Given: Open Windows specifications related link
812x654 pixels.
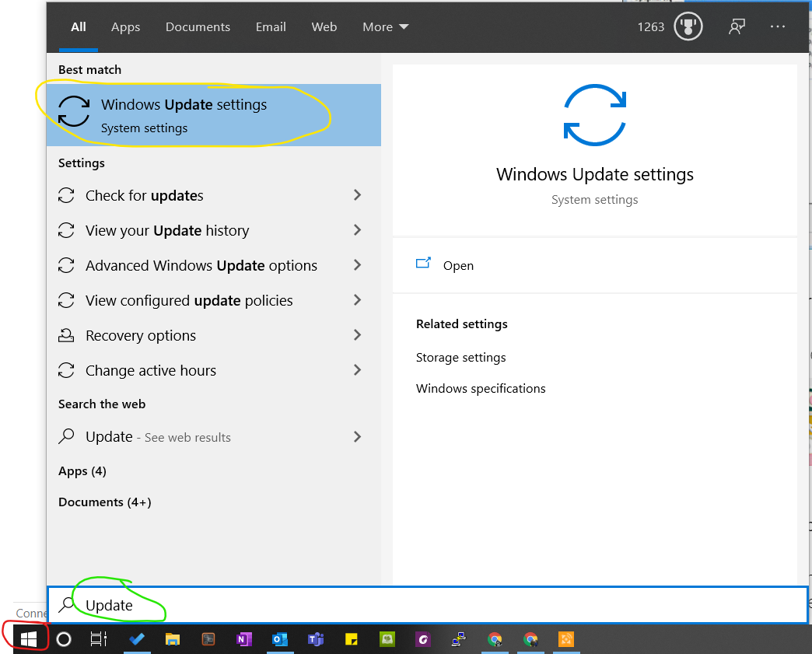Looking at the screenshot, I should click(481, 388).
